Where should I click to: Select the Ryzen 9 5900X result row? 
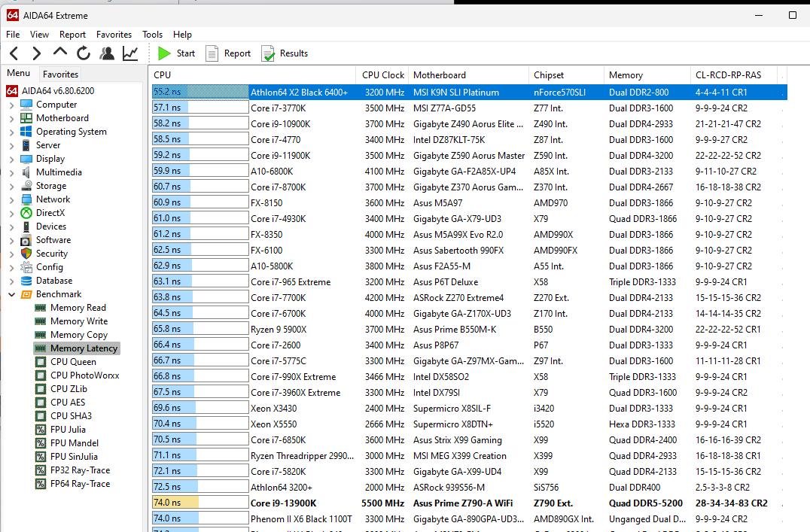[x=469, y=329]
